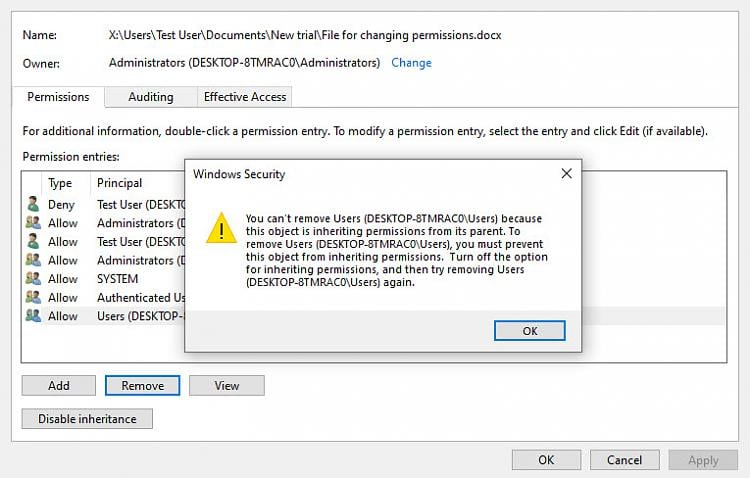This screenshot has height=478, width=750.
Task: Click the Cancel button
Action: pyautogui.click(x=624, y=460)
